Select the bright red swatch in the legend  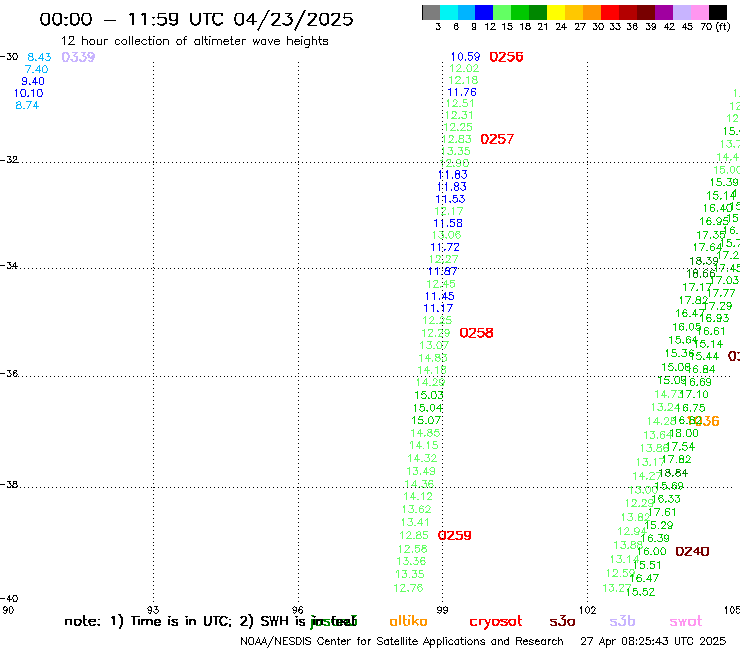pos(610,12)
